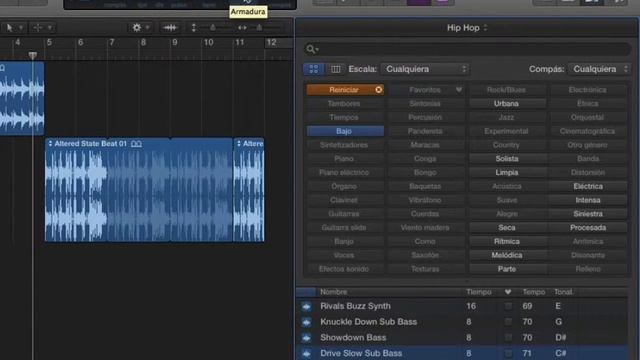This screenshot has width=640, height=360.
Task: Sort the loops by the Tonal. column
Action: click(x=563, y=292)
